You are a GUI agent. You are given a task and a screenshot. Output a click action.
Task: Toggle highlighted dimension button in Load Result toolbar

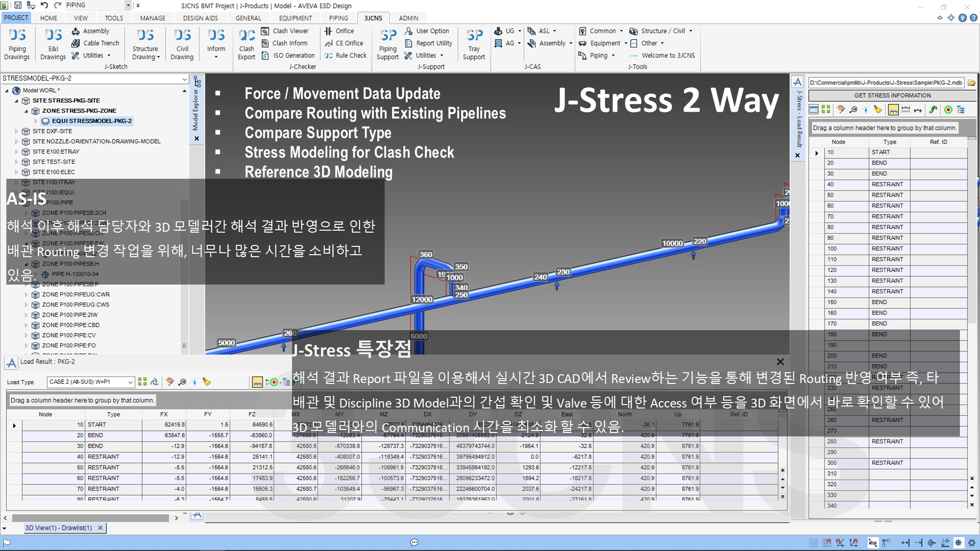[x=257, y=382]
